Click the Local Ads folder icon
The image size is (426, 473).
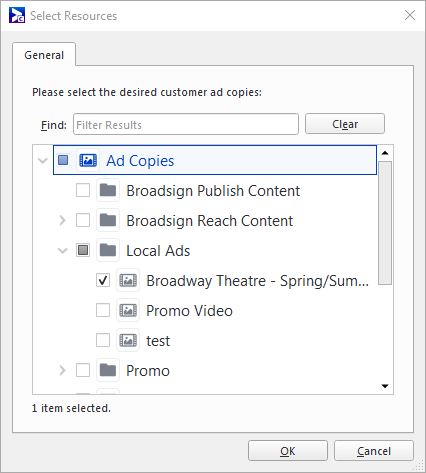[x=108, y=250]
